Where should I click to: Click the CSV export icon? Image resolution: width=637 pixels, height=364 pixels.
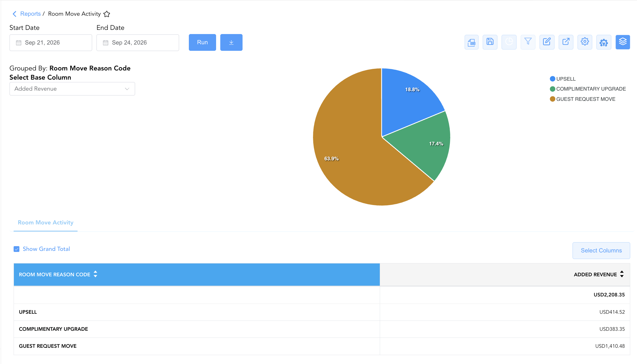471,42
